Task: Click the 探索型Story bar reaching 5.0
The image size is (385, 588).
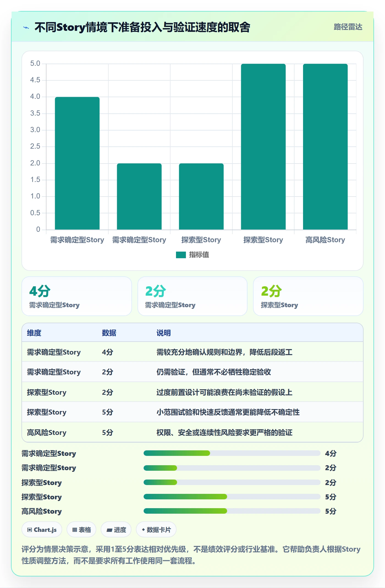Action: coord(263,147)
